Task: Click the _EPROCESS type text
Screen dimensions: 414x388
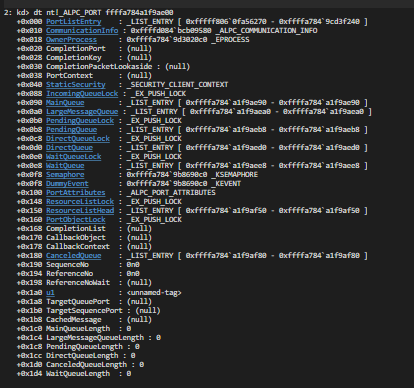Action: [230, 40]
